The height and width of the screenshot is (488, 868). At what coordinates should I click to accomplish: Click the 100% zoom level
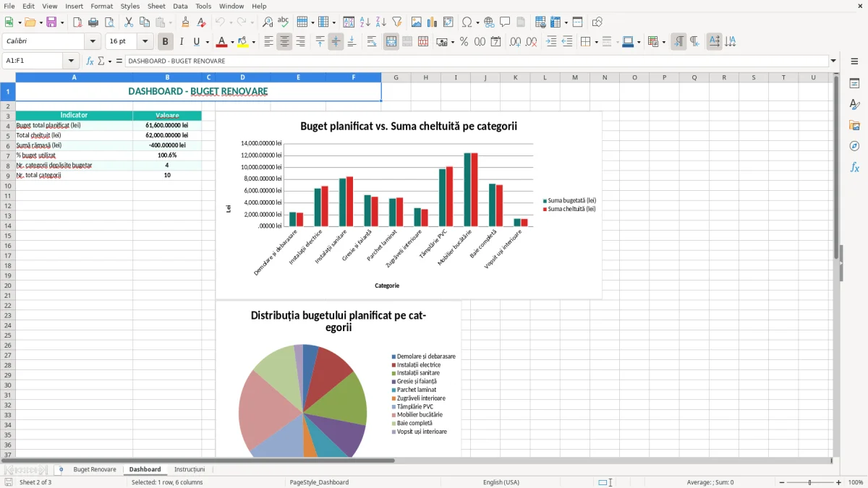point(856,482)
